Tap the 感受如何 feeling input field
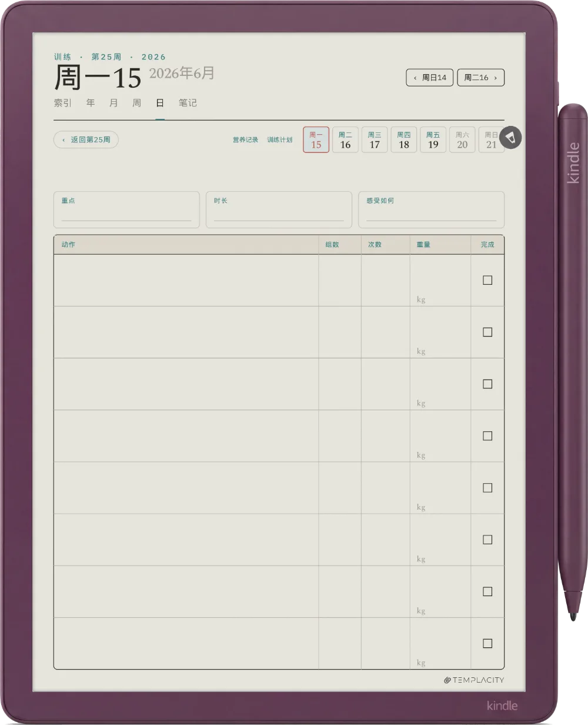This screenshot has height=725, width=588. [x=432, y=209]
